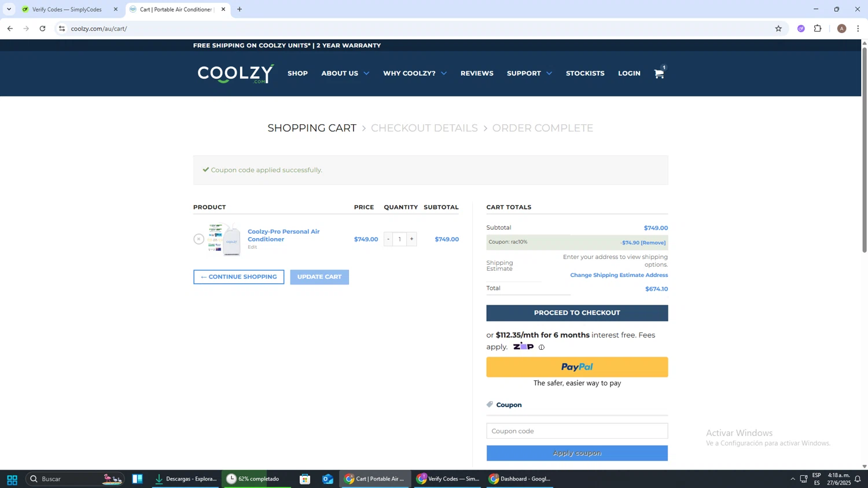Open the Login page
868x488 pixels.
coord(629,73)
